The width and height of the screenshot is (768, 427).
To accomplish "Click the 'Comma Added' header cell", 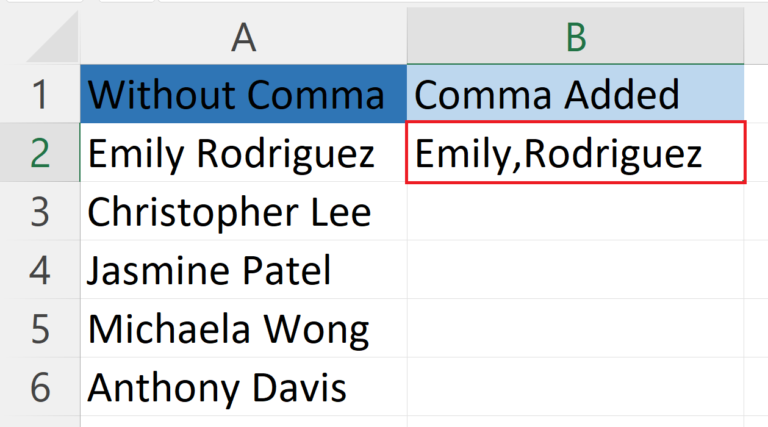I will 575,94.
